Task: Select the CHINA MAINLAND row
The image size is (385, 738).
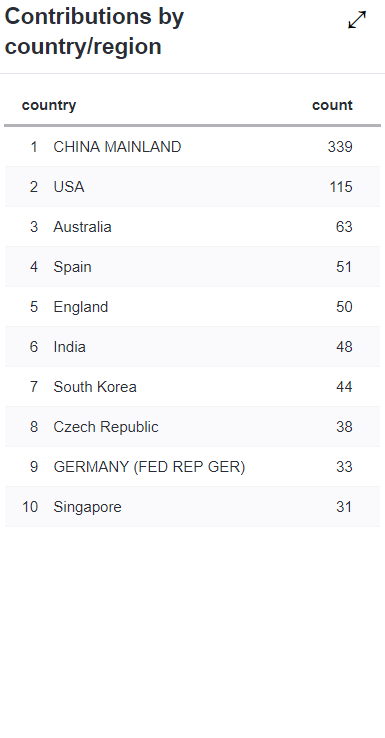Action: click(x=192, y=147)
